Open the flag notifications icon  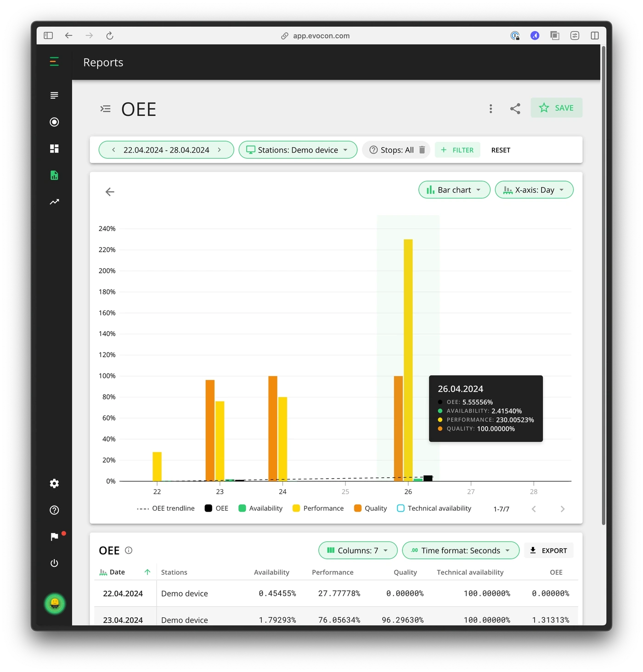[x=54, y=536]
